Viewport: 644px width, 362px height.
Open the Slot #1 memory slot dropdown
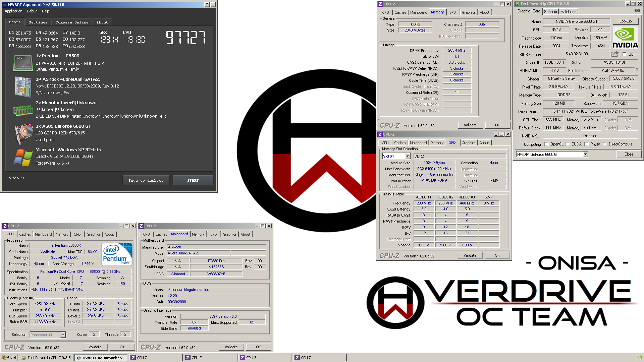[x=408, y=156]
